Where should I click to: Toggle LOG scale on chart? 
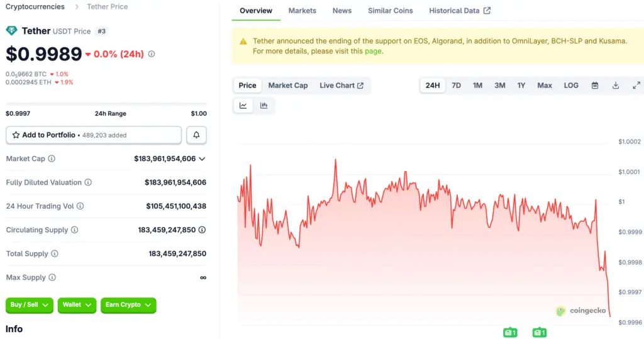(x=571, y=86)
